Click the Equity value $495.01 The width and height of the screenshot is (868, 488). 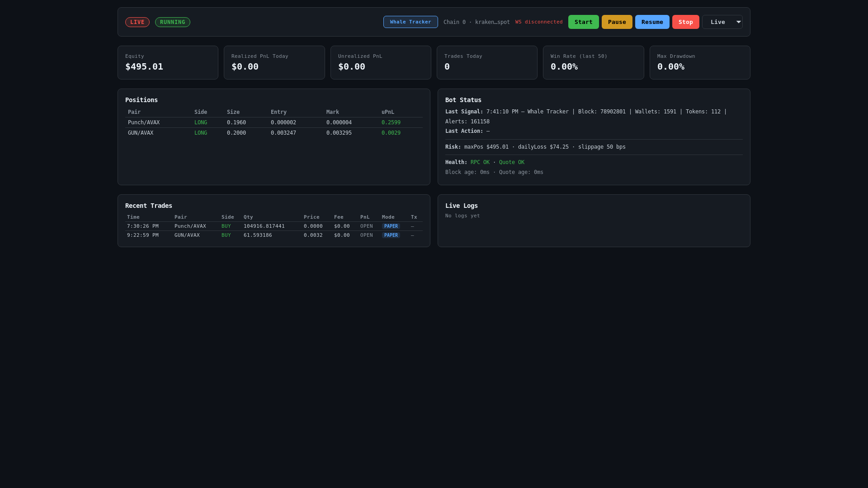pyautogui.click(x=144, y=67)
